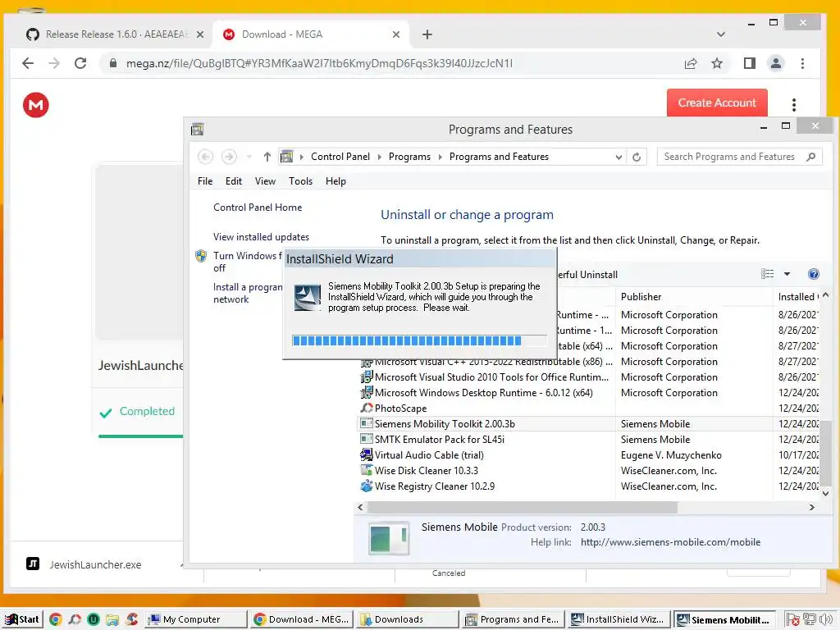The height and width of the screenshot is (630, 840).
Task: Click the vertical scrollbar down arrow in programs list
Action: [x=825, y=493]
